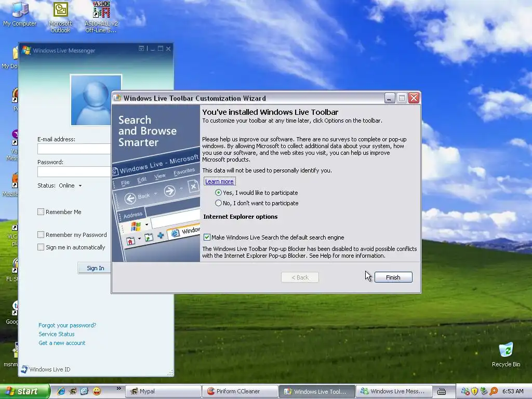532x399 pixels.
Task: Close the Windows Live Messenger window
Action: 168,49
